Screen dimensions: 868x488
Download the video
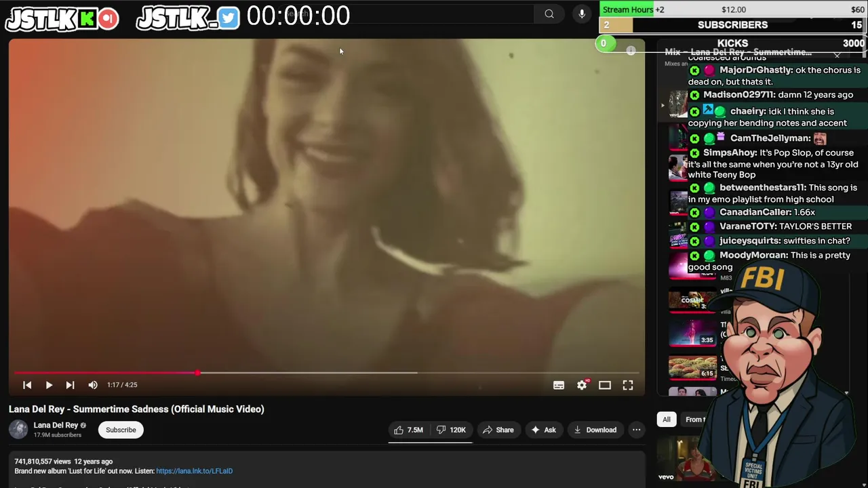click(595, 430)
